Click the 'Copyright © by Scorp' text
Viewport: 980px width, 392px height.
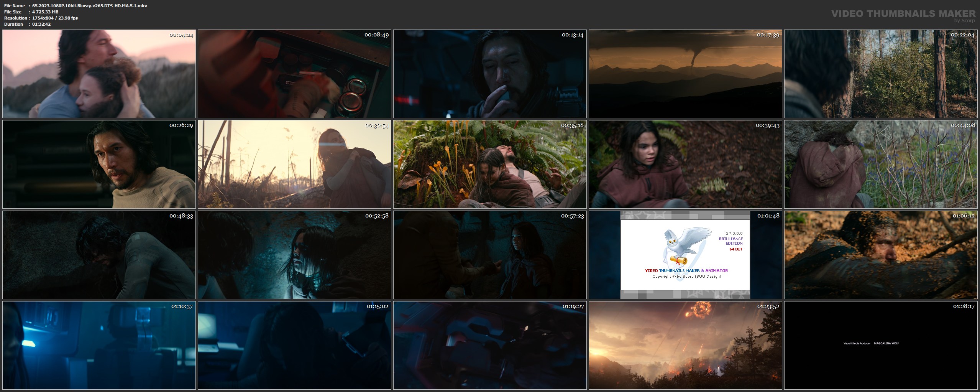686,276
